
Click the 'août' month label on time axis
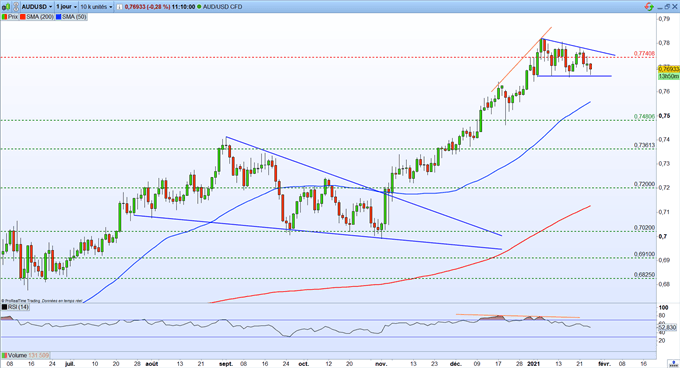tap(152, 364)
